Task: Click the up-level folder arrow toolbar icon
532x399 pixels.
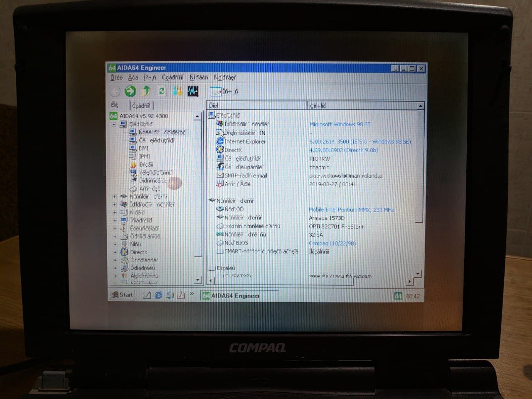Action: coord(146,91)
